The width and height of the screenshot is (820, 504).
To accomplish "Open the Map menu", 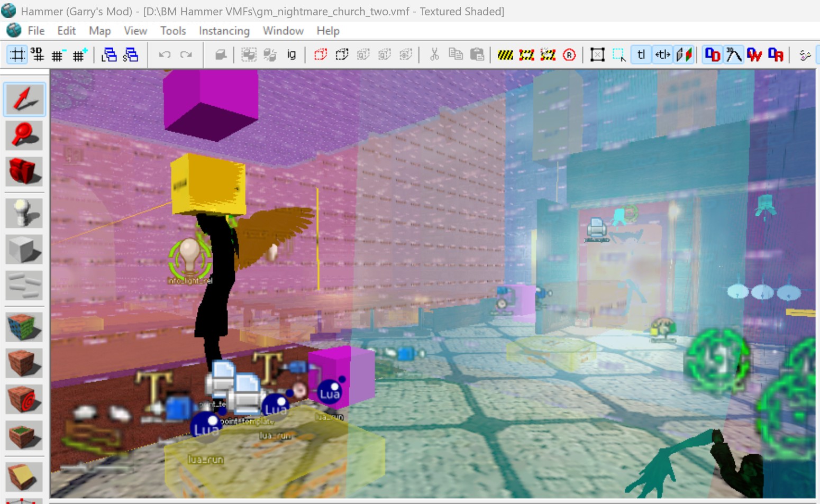I will coord(99,31).
